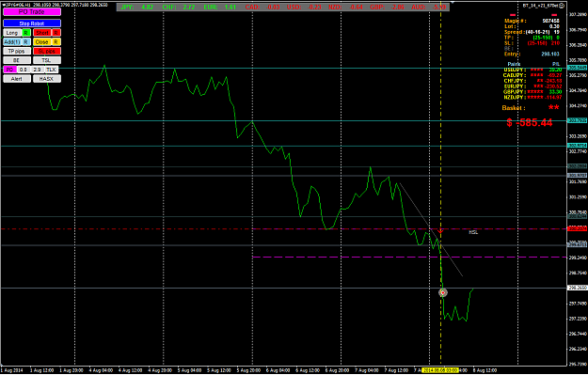
Task: Click the GBPJPY pair row
Action: point(532,92)
